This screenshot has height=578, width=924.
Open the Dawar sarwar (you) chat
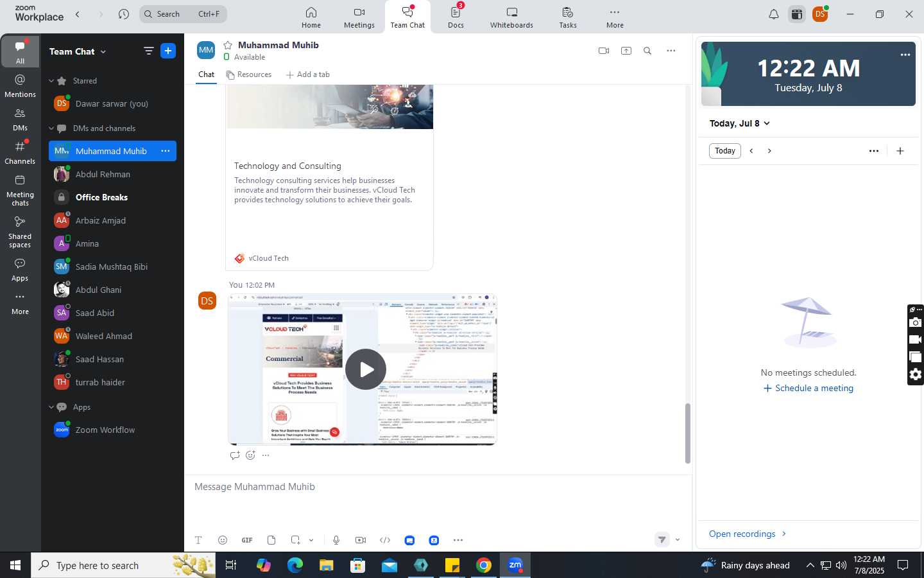pyautogui.click(x=112, y=103)
